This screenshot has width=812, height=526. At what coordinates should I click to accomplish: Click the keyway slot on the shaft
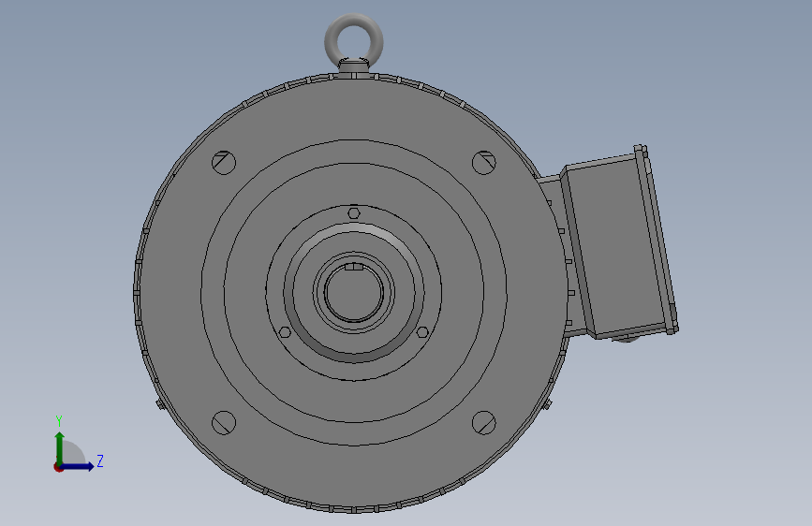[354, 267]
